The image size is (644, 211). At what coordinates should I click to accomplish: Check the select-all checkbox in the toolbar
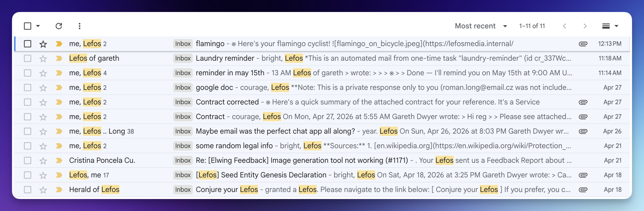[27, 26]
